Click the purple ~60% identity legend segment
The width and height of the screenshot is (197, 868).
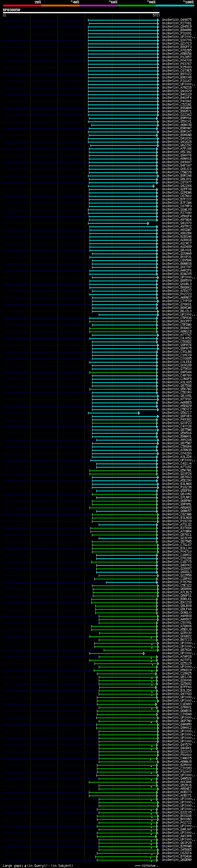coord(98,6)
